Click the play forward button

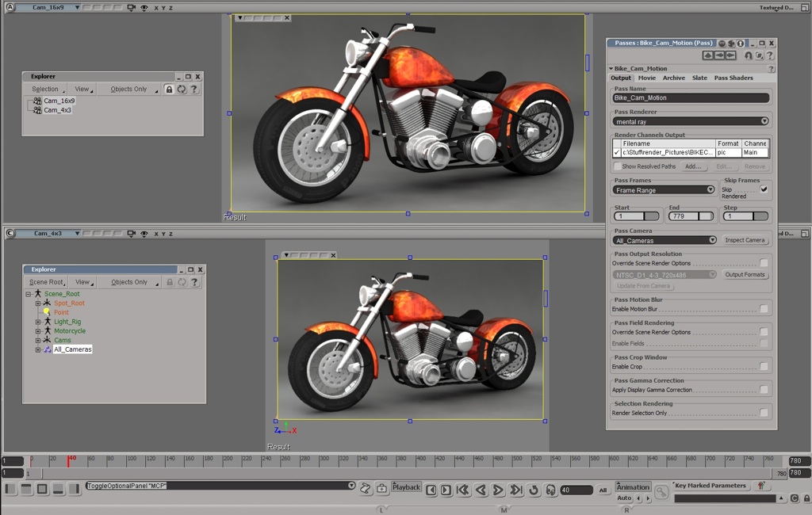coord(498,490)
